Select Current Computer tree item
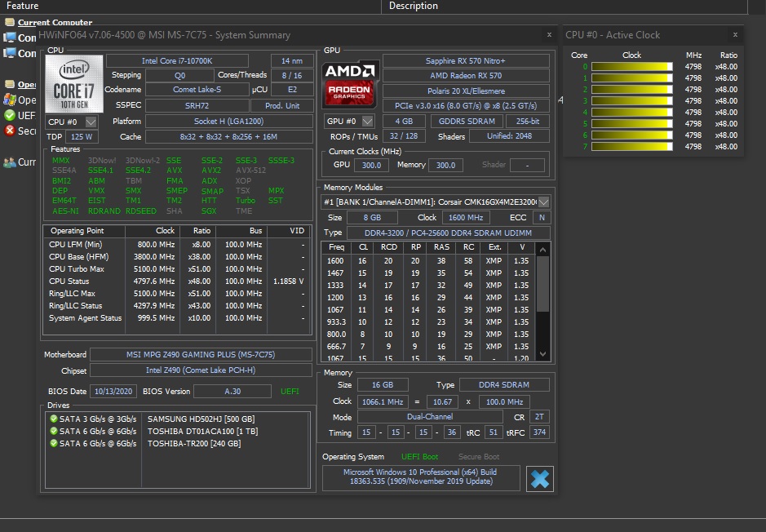This screenshot has width=766, height=532. [x=55, y=22]
